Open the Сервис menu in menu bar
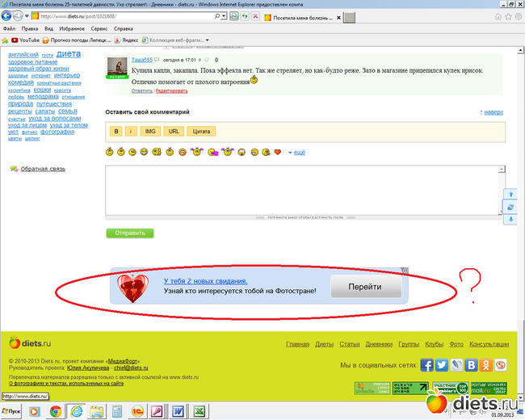 (99, 28)
